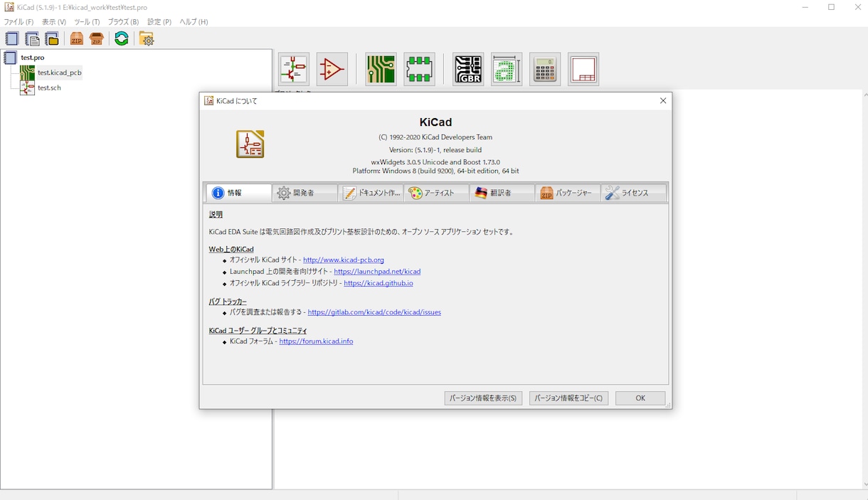The height and width of the screenshot is (500, 868).
Task: Show the ドキュメント作... tab
Action: pos(371,193)
